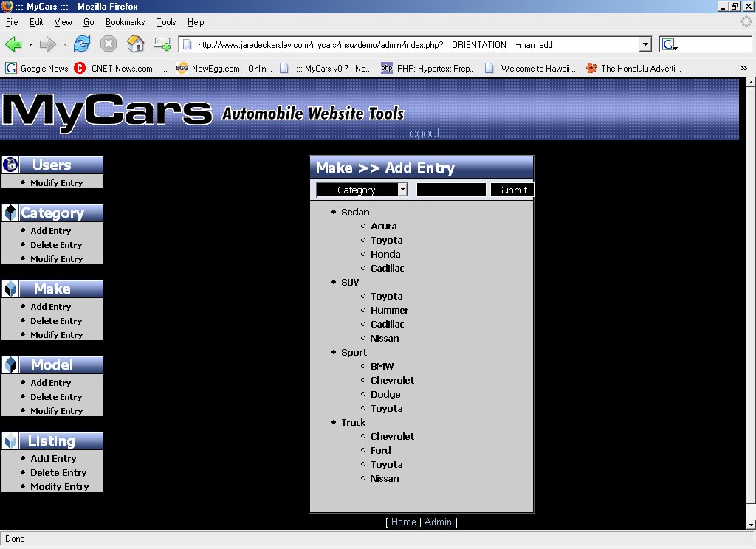
Task: Show more bookmarks chevron
Action: (744, 69)
